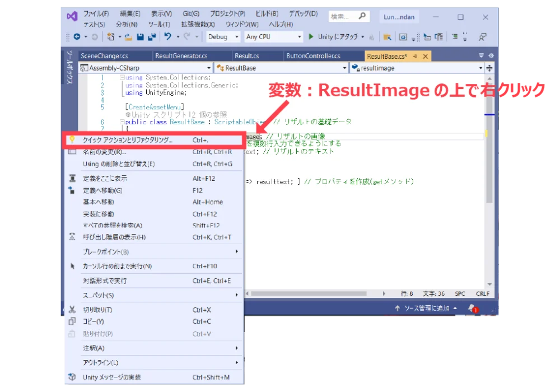Click the Lun...ndan account button
The width and height of the screenshot is (560, 392).
(x=399, y=17)
